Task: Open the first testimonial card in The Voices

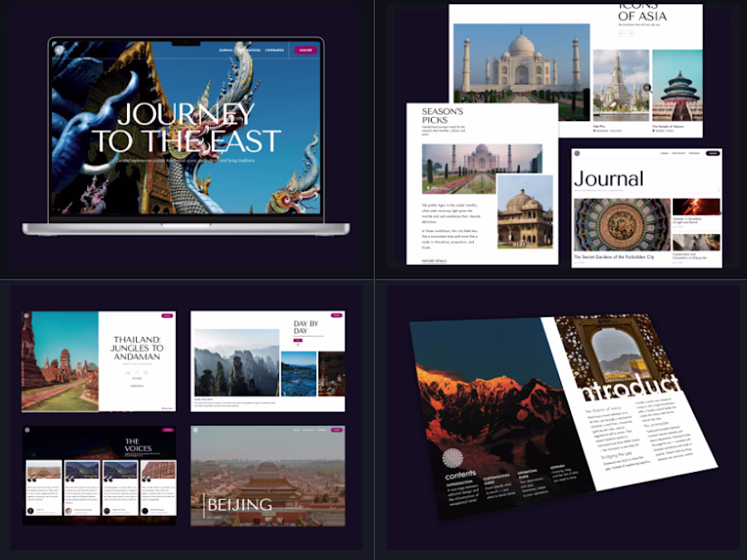Action: [x=44, y=488]
